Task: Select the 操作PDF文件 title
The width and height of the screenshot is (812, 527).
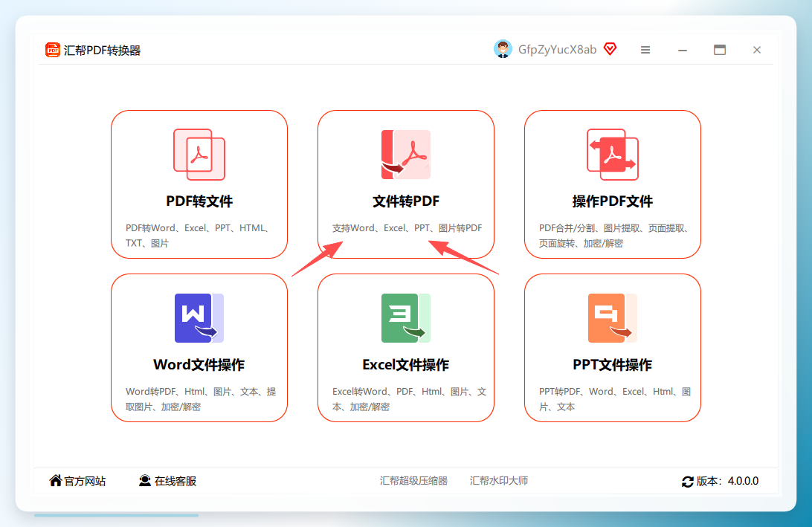Action: point(613,201)
